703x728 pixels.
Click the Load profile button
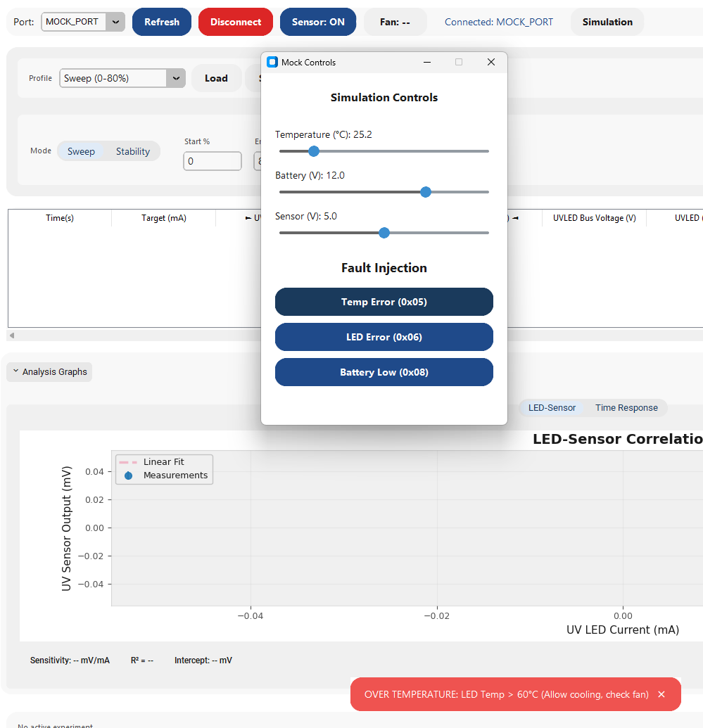point(216,78)
